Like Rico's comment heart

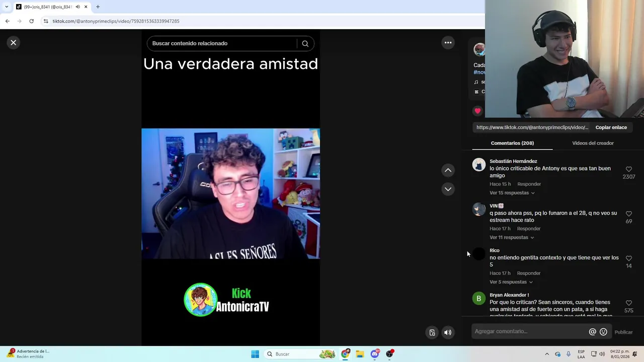(628, 258)
